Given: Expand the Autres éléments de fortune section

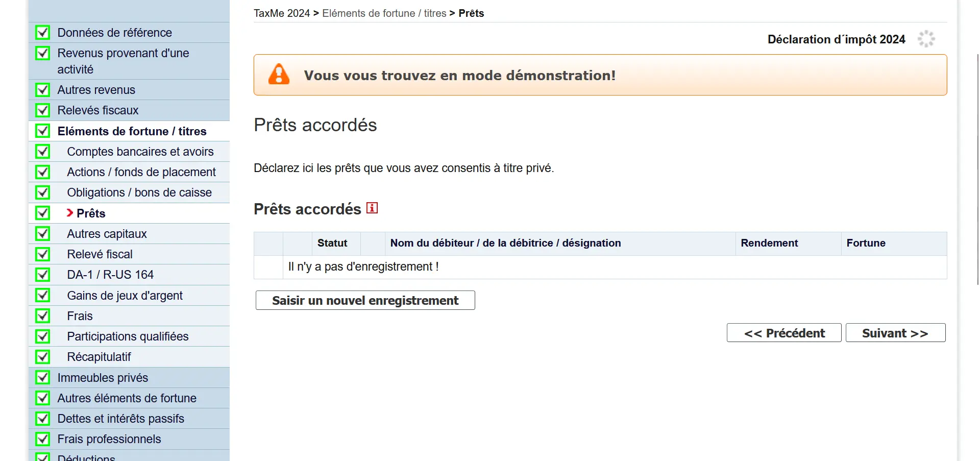Looking at the screenshot, I should pyautogui.click(x=127, y=398).
